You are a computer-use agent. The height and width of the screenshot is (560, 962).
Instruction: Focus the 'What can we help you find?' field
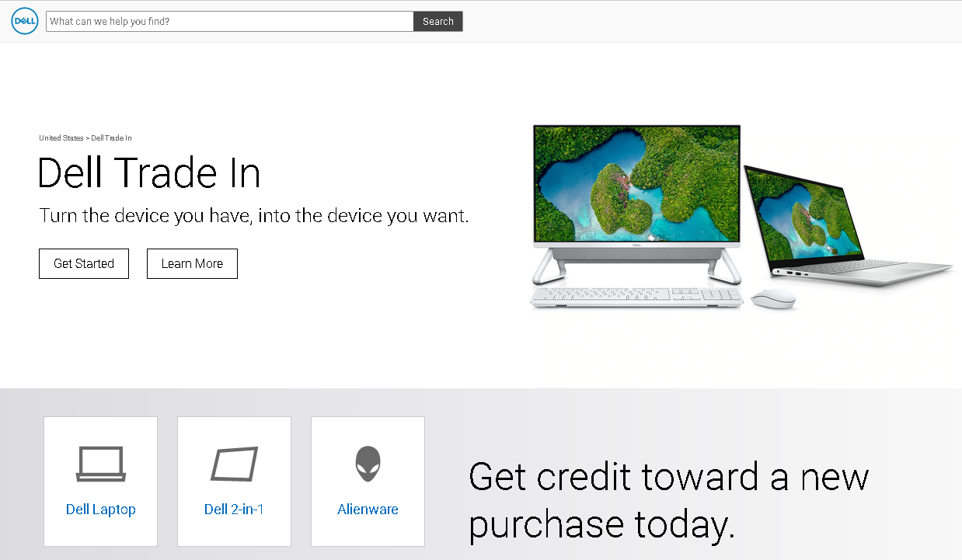pos(230,22)
